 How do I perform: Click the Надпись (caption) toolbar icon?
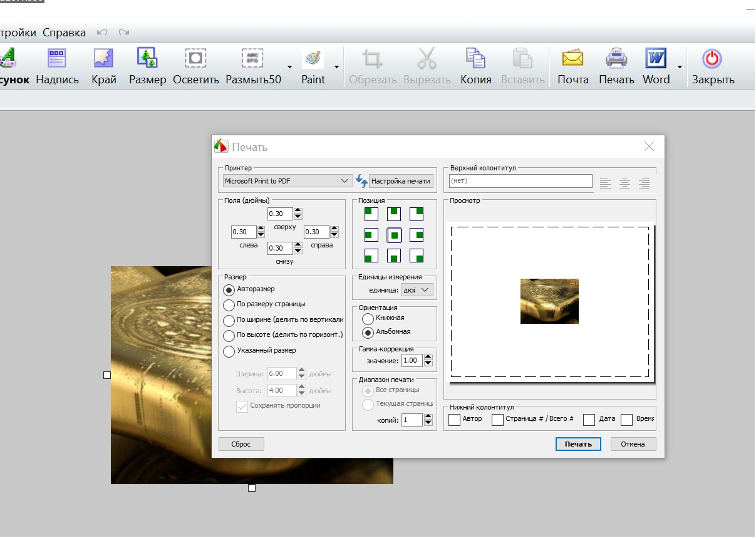57,59
